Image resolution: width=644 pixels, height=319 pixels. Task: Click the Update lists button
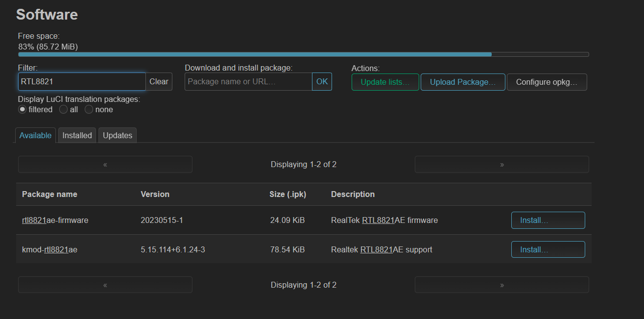[385, 82]
